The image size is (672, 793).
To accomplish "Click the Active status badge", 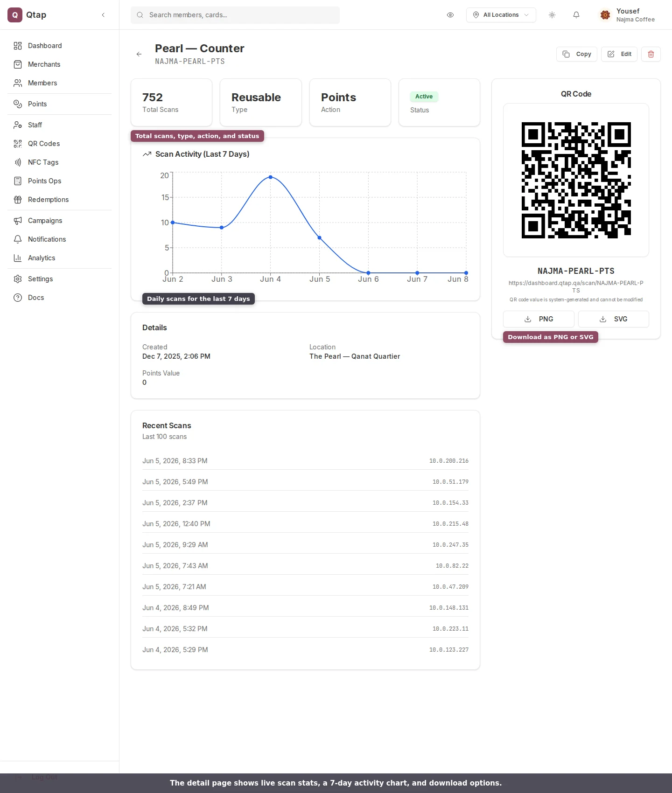I will pos(424,97).
